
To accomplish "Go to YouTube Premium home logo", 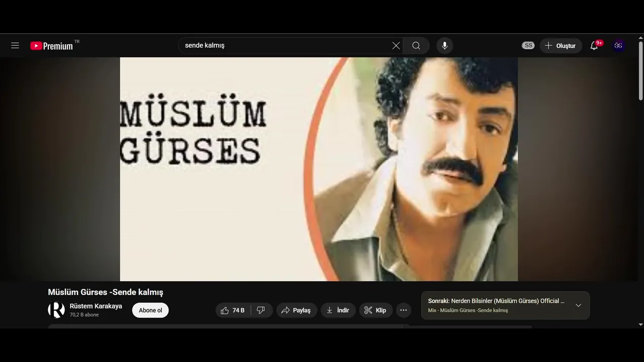I will pos(51,46).
